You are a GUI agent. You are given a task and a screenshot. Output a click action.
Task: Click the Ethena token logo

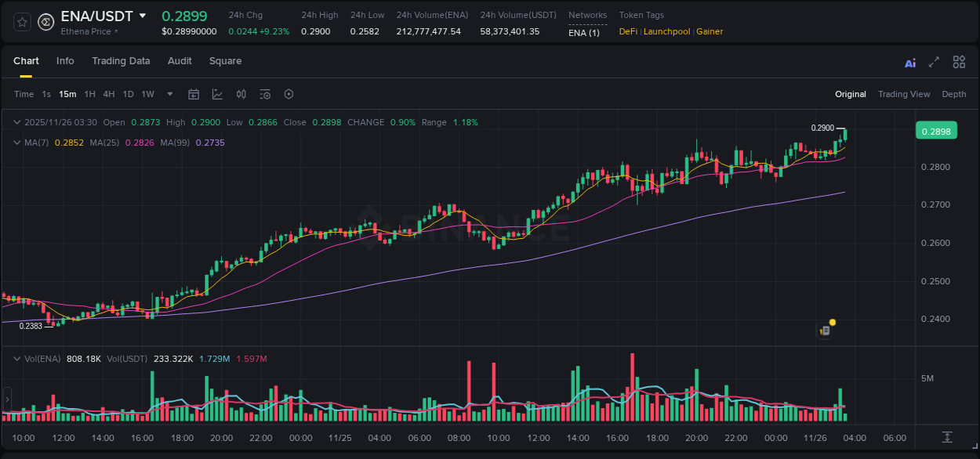click(x=45, y=22)
